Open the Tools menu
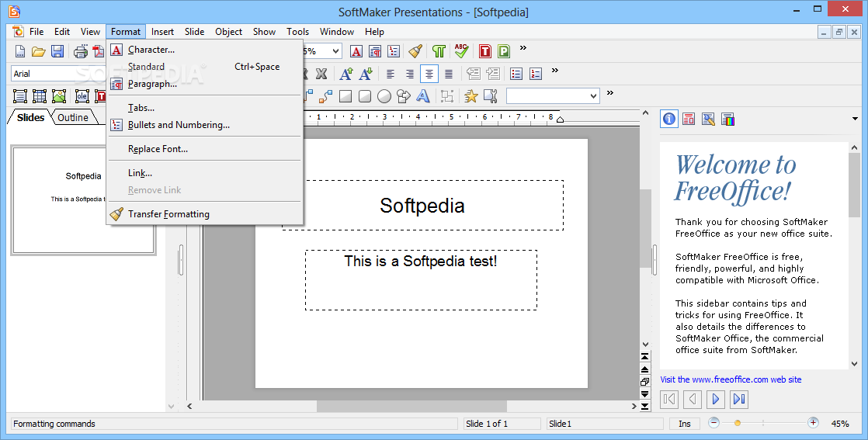The height and width of the screenshot is (440, 868). point(297,32)
